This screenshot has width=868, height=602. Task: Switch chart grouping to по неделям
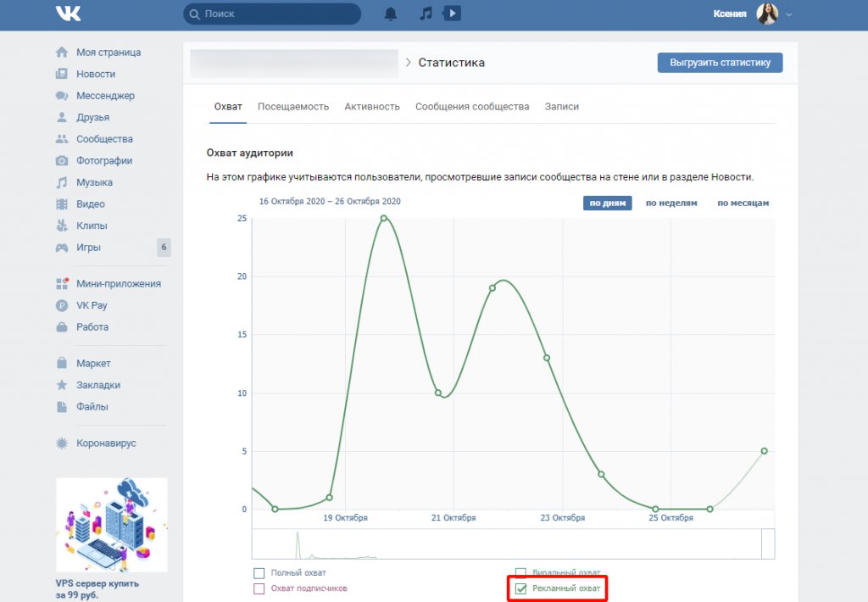coord(671,203)
